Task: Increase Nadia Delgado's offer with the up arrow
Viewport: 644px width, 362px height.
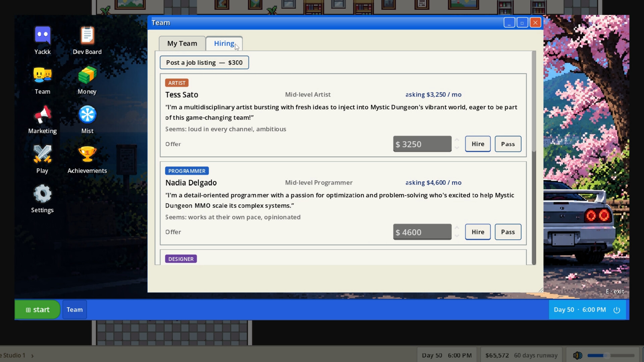Action: click(x=457, y=228)
